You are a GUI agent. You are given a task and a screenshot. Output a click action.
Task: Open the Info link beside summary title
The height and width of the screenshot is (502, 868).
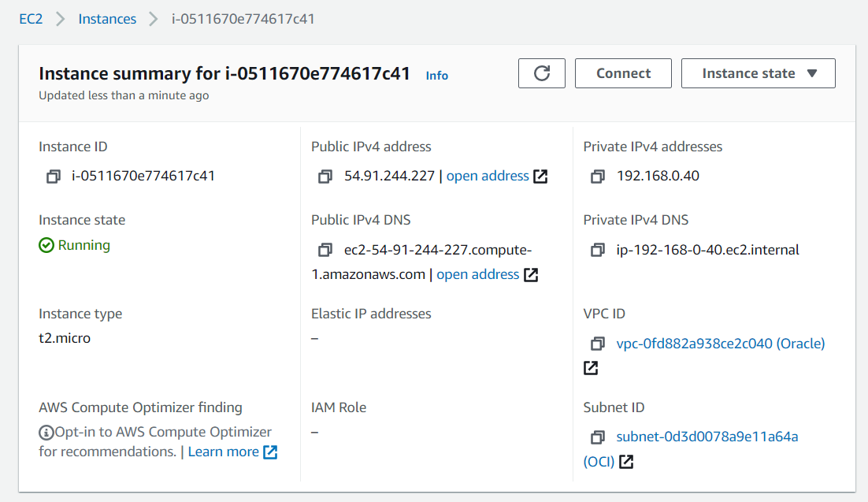click(437, 76)
